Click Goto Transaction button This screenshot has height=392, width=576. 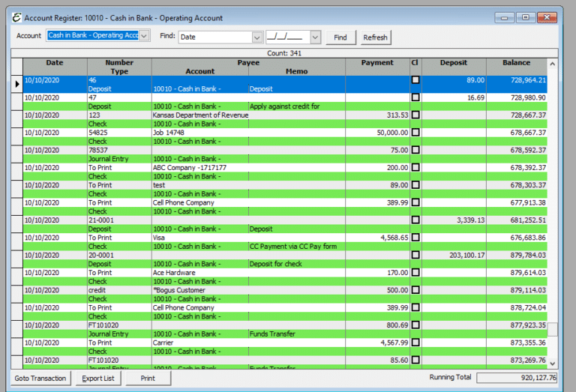click(x=42, y=379)
